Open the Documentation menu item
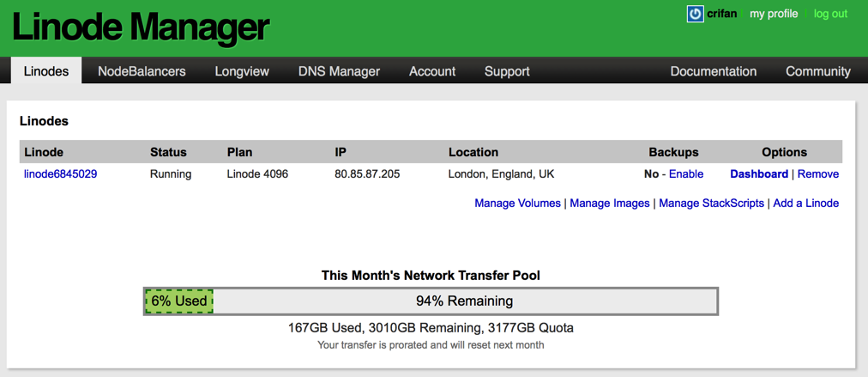Screen dimensions: 868x377 (714, 71)
